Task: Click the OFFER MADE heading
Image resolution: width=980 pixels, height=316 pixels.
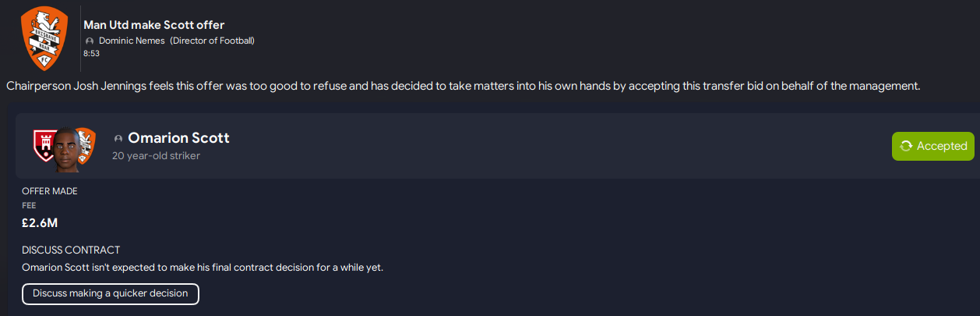Action: 50,191
